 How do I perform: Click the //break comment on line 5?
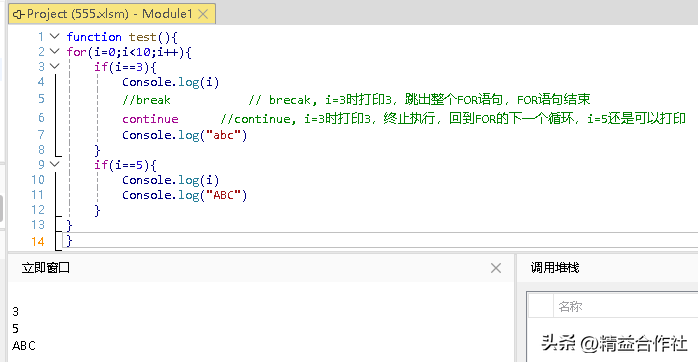146,99
